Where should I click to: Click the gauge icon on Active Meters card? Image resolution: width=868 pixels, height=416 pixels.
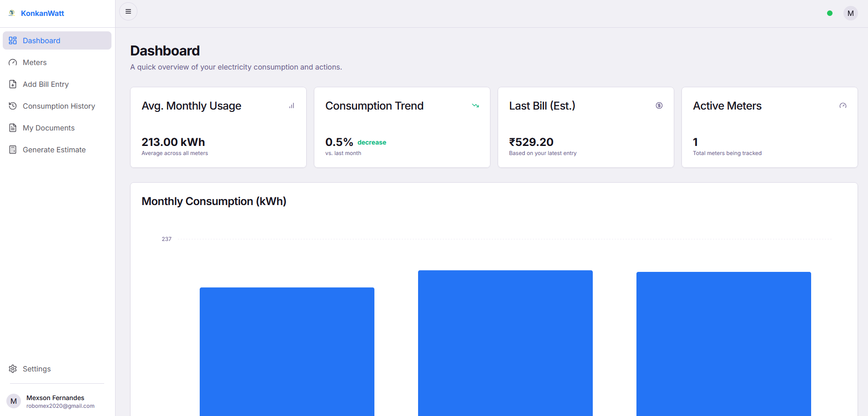pos(843,105)
